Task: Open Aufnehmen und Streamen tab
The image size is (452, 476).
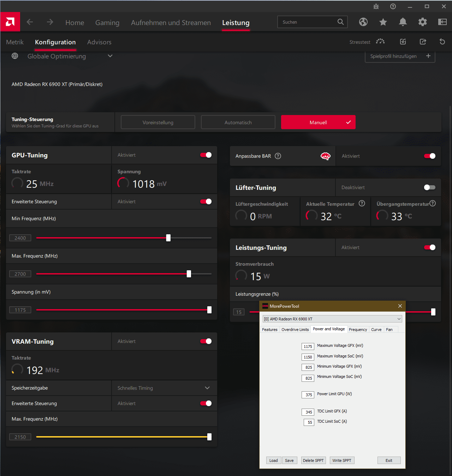Action: coord(171,23)
